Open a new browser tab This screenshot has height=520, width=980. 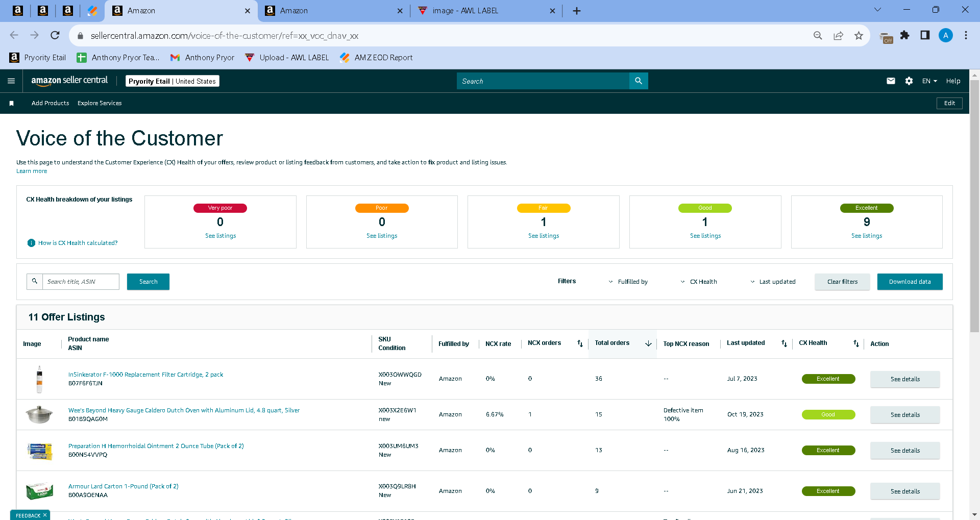(x=577, y=11)
